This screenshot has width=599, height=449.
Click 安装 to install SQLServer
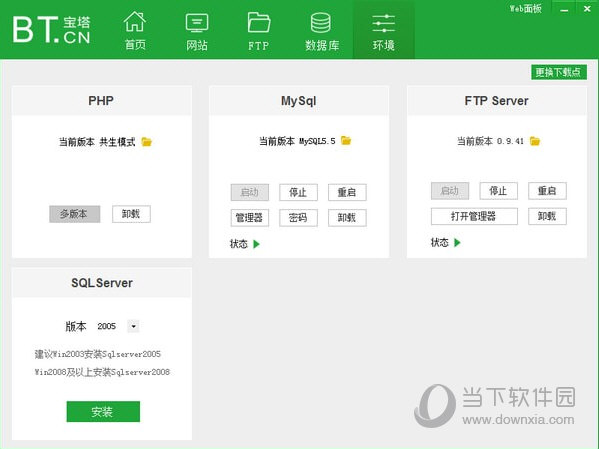(x=103, y=412)
